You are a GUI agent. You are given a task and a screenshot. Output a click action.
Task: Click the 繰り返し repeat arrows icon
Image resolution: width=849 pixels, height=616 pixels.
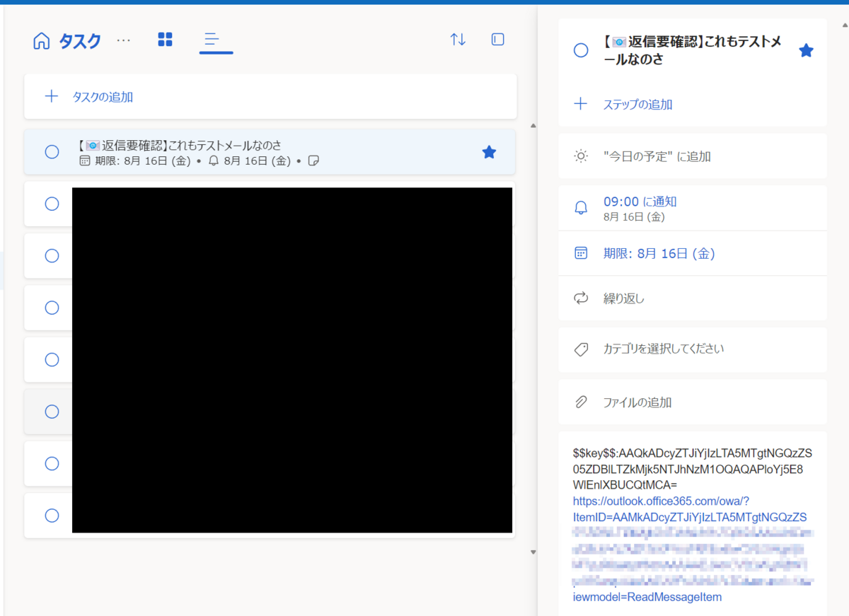(x=581, y=298)
